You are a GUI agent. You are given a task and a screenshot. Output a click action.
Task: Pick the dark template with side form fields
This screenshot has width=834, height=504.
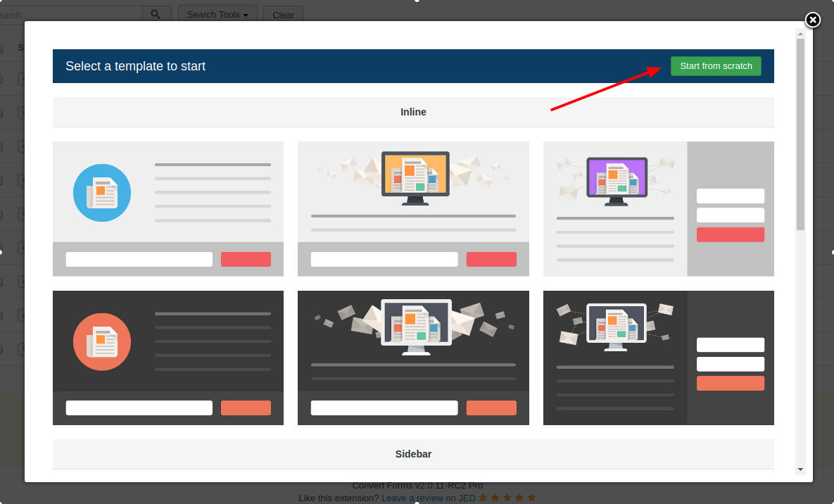[659, 358]
